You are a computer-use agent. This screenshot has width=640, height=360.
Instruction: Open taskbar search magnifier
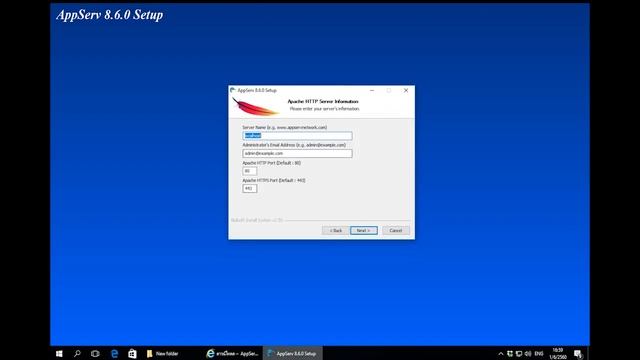[77, 353]
